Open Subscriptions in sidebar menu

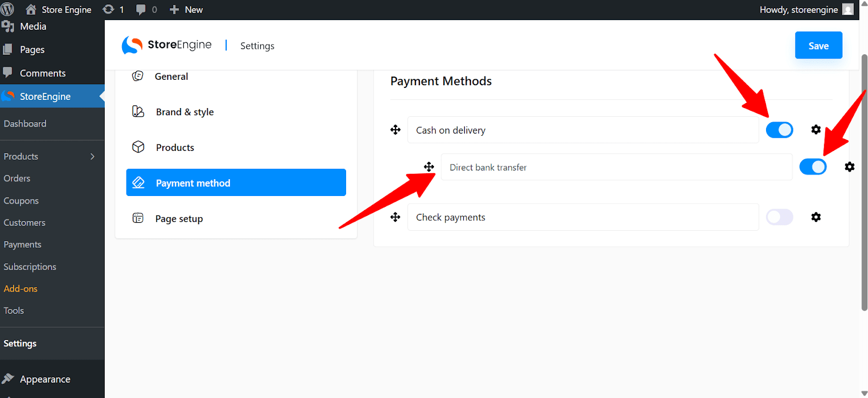(30, 267)
